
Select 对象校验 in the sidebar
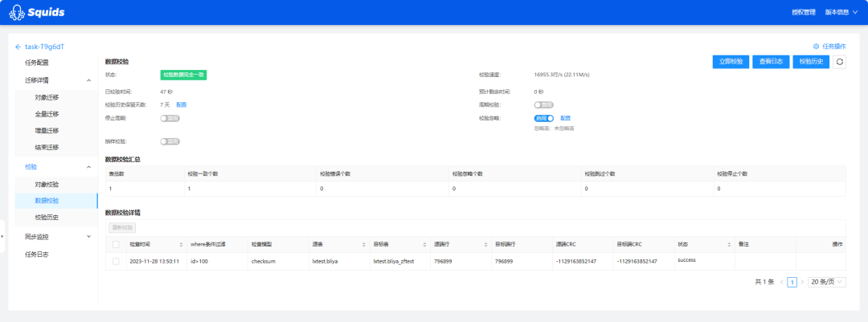(x=47, y=184)
